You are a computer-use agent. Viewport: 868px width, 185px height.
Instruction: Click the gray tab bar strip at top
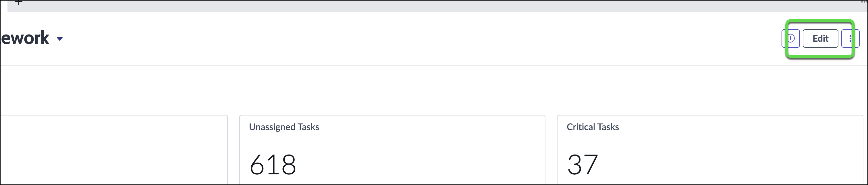tap(404, 7)
